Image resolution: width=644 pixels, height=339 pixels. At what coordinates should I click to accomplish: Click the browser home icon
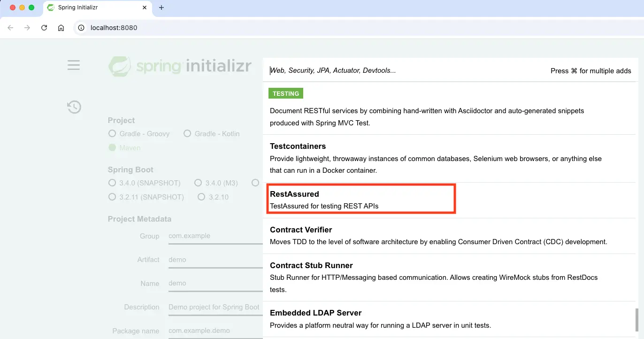(x=61, y=28)
